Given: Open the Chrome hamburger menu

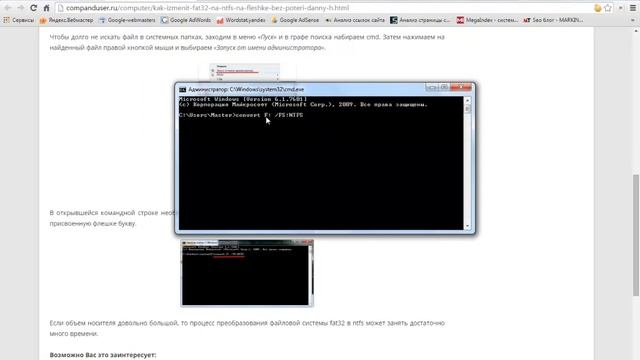Looking at the screenshot, I should pyautogui.click(x=633, y=8).
